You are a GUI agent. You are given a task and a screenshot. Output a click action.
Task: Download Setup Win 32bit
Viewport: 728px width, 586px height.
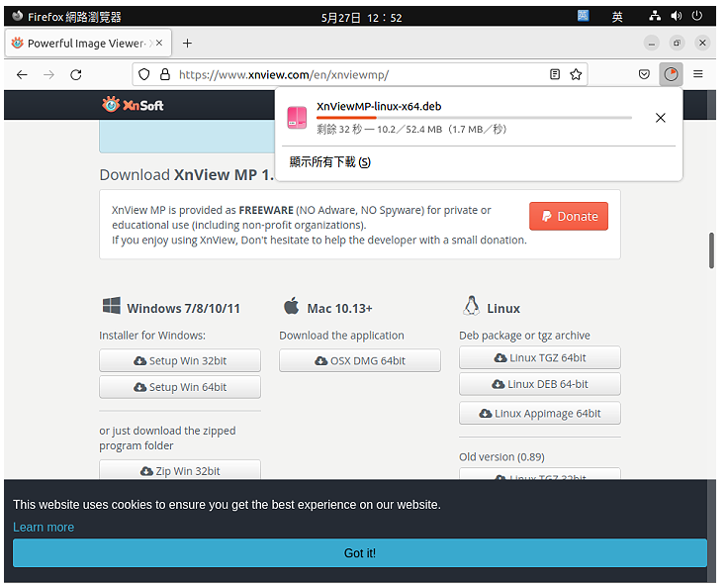(180, 360)
